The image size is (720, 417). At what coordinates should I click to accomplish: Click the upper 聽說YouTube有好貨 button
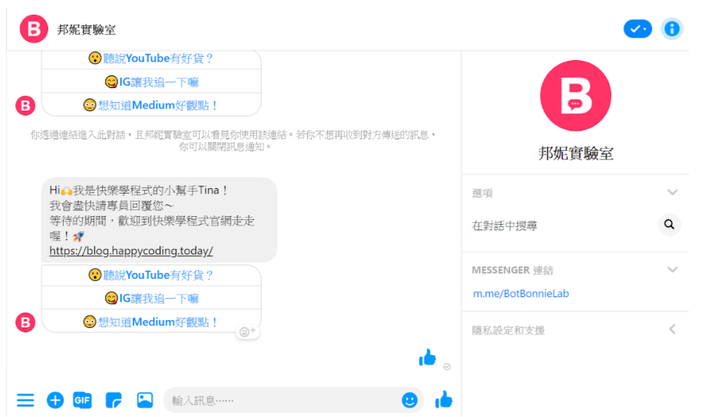tap(151, 58)
